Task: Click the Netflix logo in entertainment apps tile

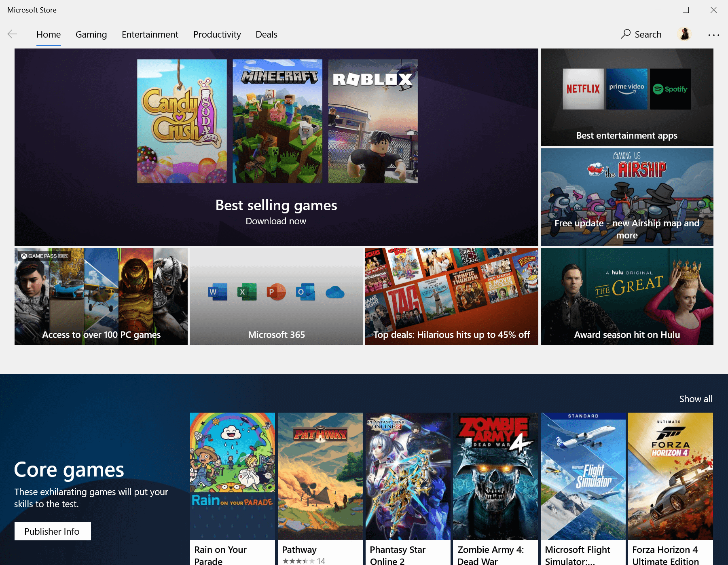Action: pyautogui.click(x=583, y=89)
